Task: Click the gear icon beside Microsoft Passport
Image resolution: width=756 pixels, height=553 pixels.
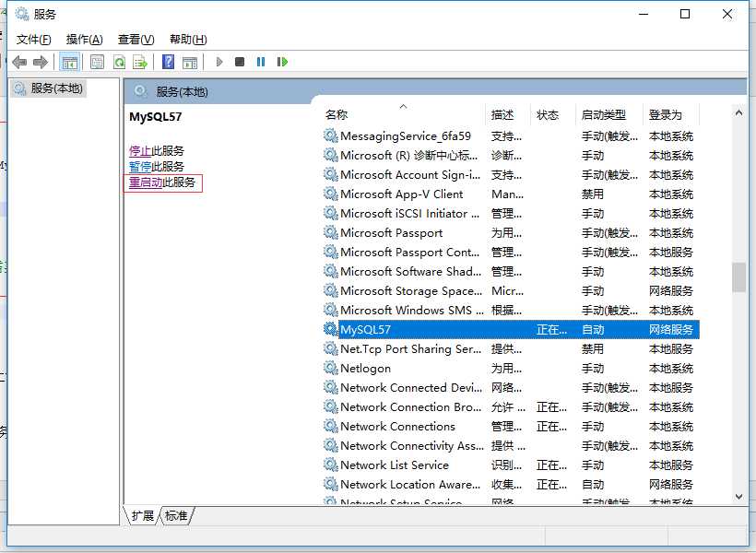Action: (330, 232)
